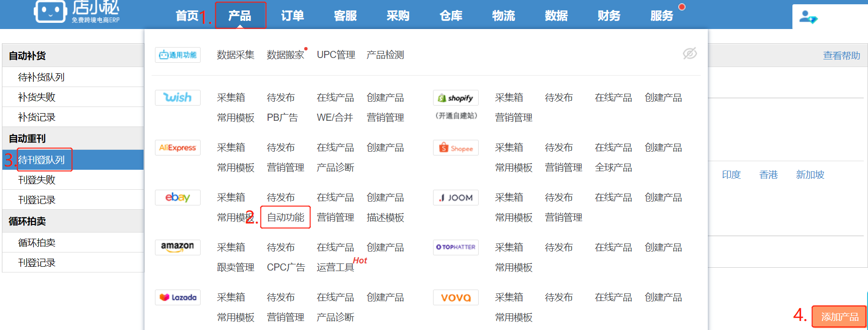Image resolution: width=868 pixels, height=330 pixels.
Task: Select 补货失败 in sidebar
Action: click(73, 97)
